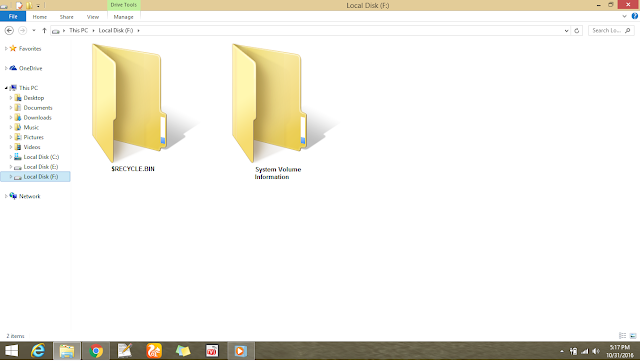640x361 pixels.
Task: Launch Internet Explorer from taskbar
Action: point(38,351)
